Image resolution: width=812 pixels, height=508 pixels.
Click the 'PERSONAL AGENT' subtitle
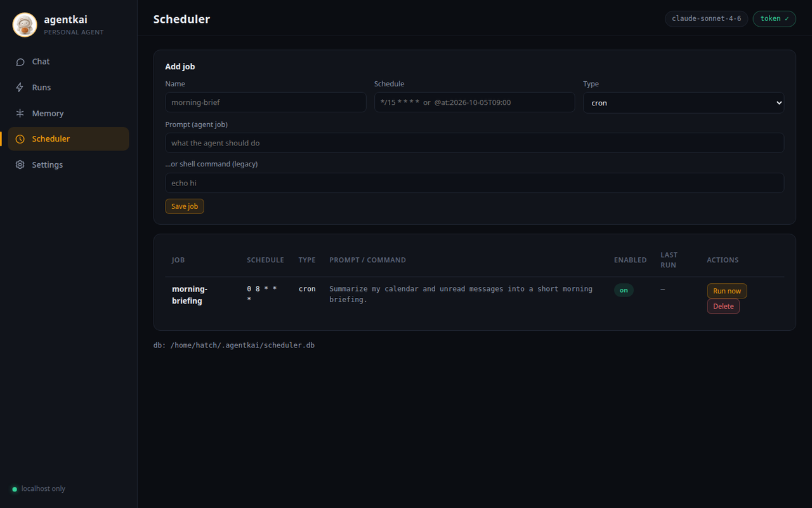pos(74,32)
